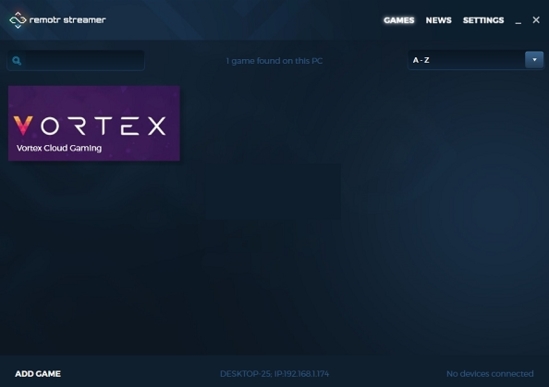549x387 pixels.
Task: Click the Remotr Streamer logo
Action: (x=57, y=20)
